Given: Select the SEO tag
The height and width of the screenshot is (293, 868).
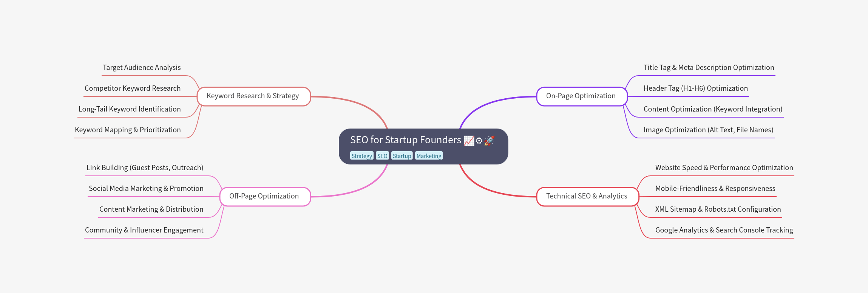Looking at the screenshot, I should point(382,156).
